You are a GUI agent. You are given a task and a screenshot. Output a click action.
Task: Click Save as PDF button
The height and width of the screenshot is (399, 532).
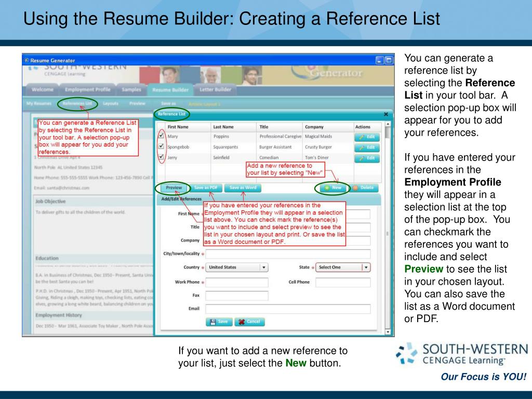[x=206, y=188]
